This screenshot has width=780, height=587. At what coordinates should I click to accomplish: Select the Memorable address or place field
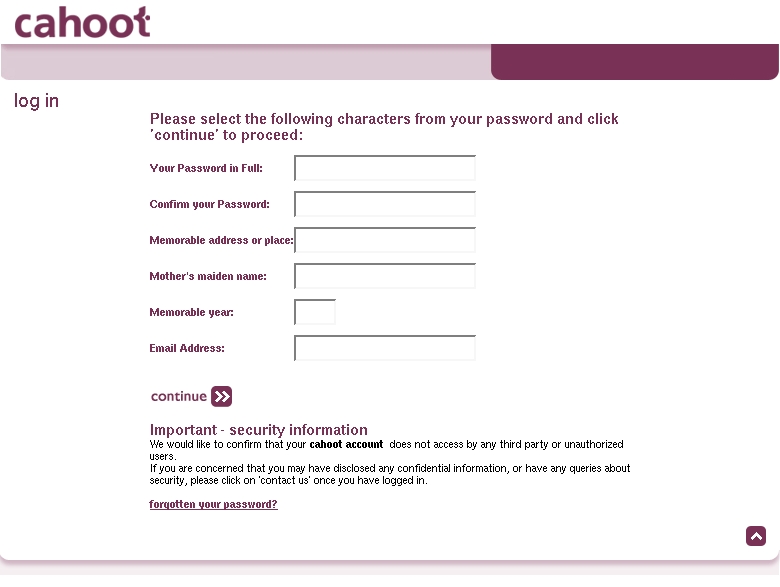coord(385,240)
